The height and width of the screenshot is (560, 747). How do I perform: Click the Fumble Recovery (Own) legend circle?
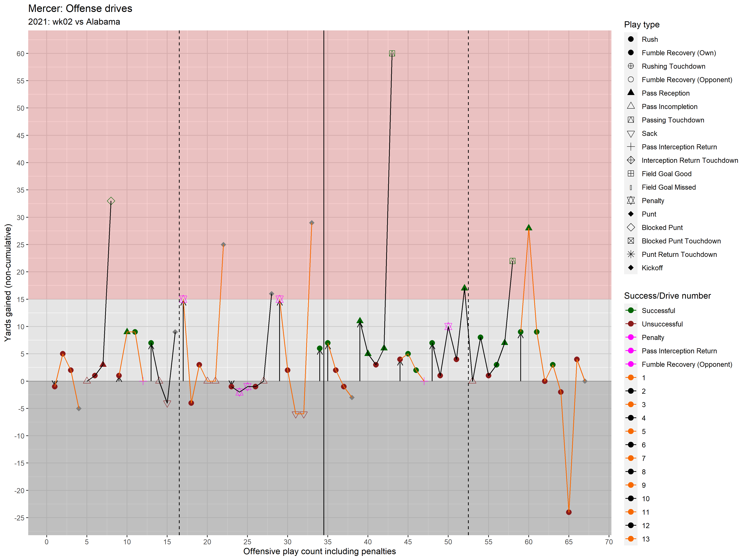[630, 53]
